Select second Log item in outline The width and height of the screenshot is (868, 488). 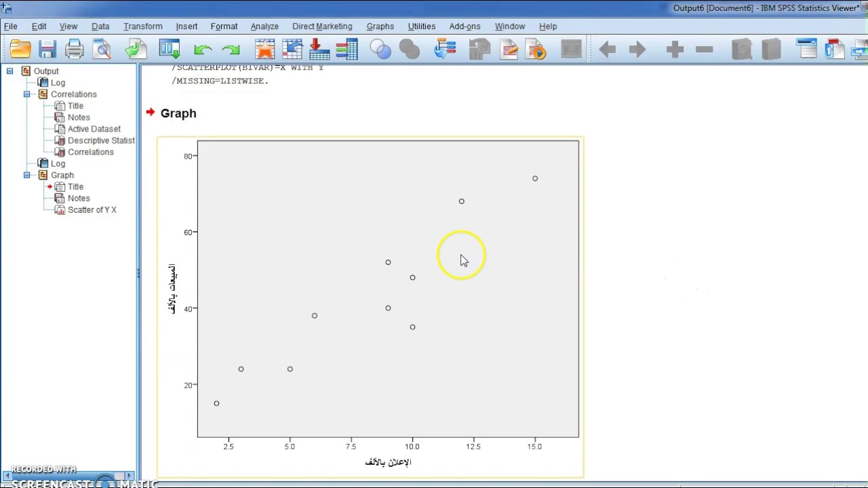(x=58, y=163)
